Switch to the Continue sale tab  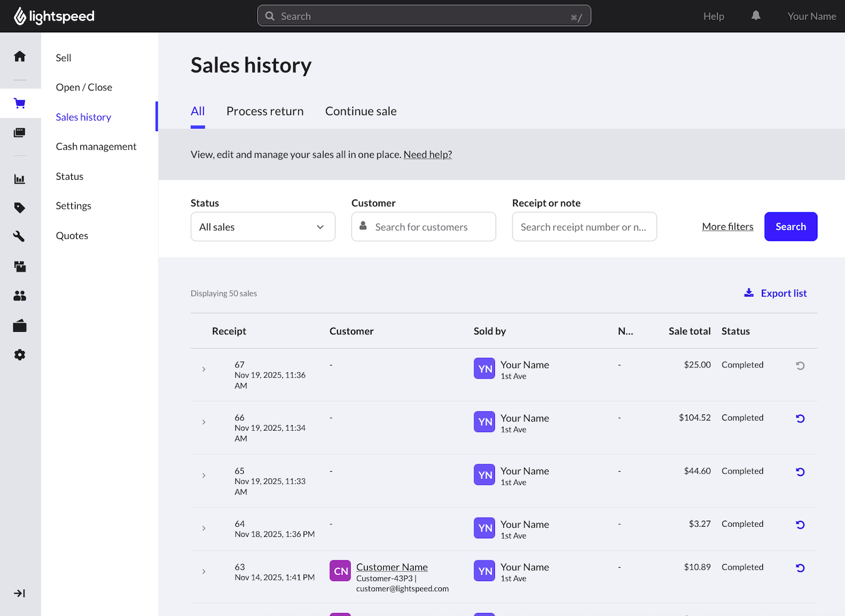[x=360, y=112]
